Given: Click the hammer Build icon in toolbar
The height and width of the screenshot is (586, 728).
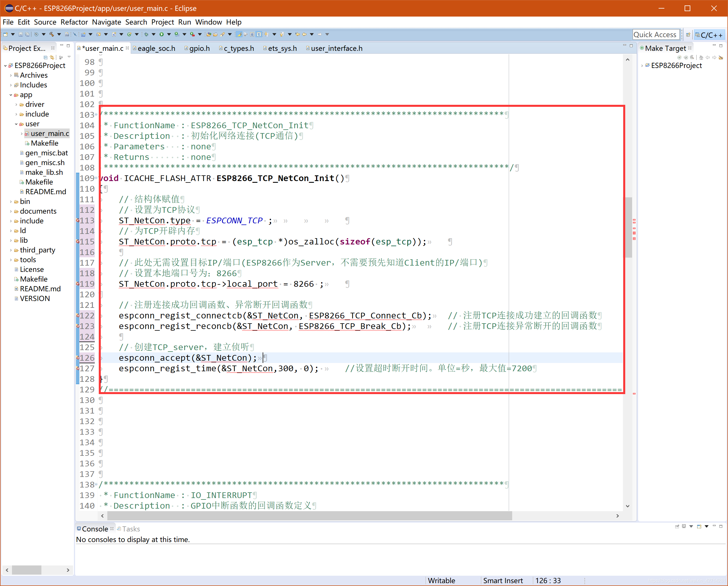Looking at the screenshot, I should 52,35.
